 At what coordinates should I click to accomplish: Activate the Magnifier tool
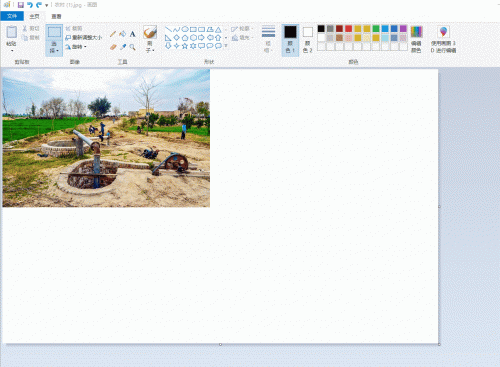(132, 47)
